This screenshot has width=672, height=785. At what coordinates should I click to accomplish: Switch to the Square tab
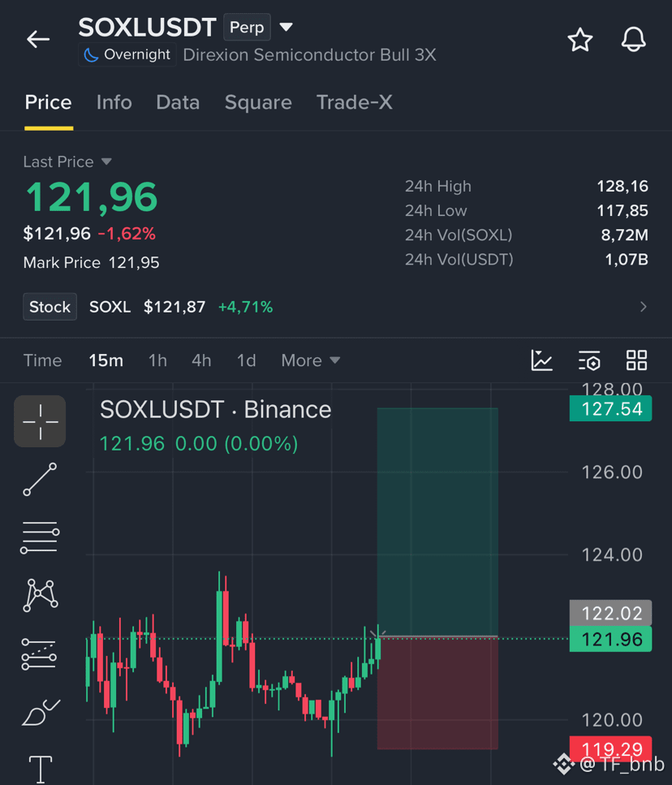pos(258,102)
